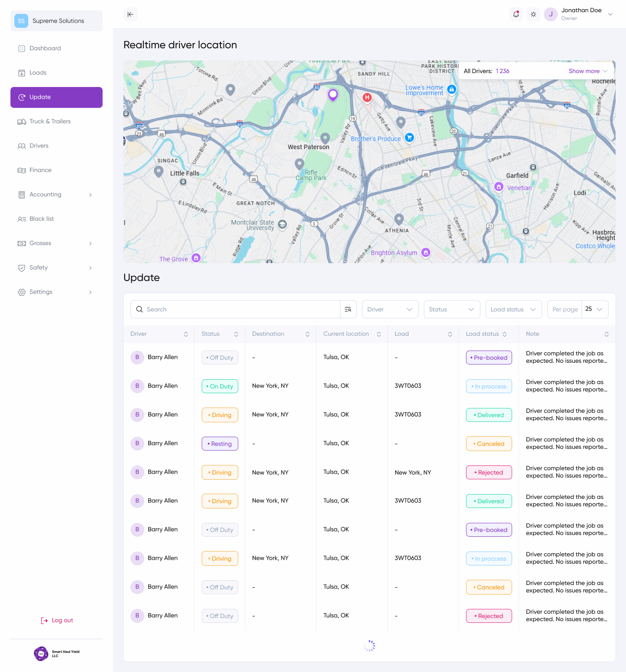Select the Update menu item
The image size is (626, 672).
[41, 97]
